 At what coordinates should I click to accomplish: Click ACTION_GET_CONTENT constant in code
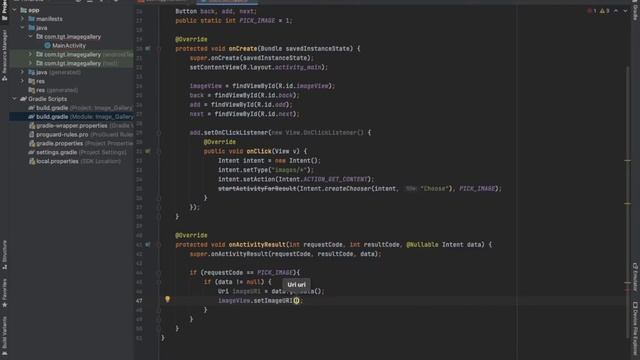(x=336, y=179)
